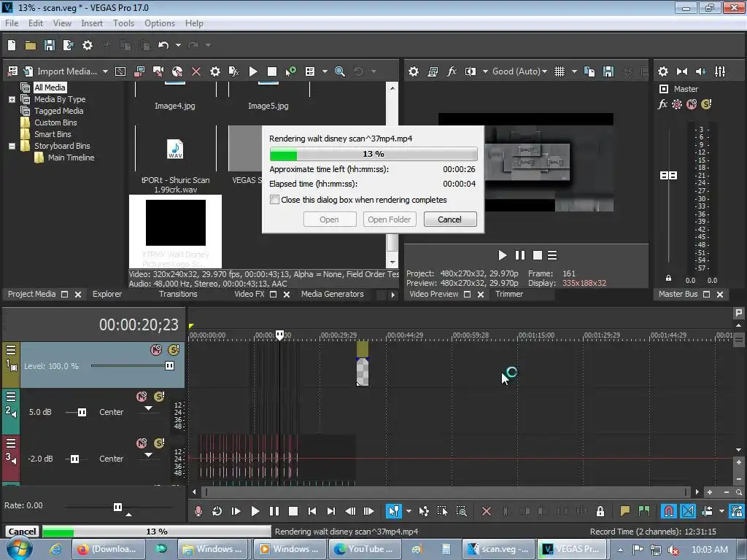Stop media preview in the Project Media toolbar
This screenshot has height=560, width=747.
(x=272, y=71)
